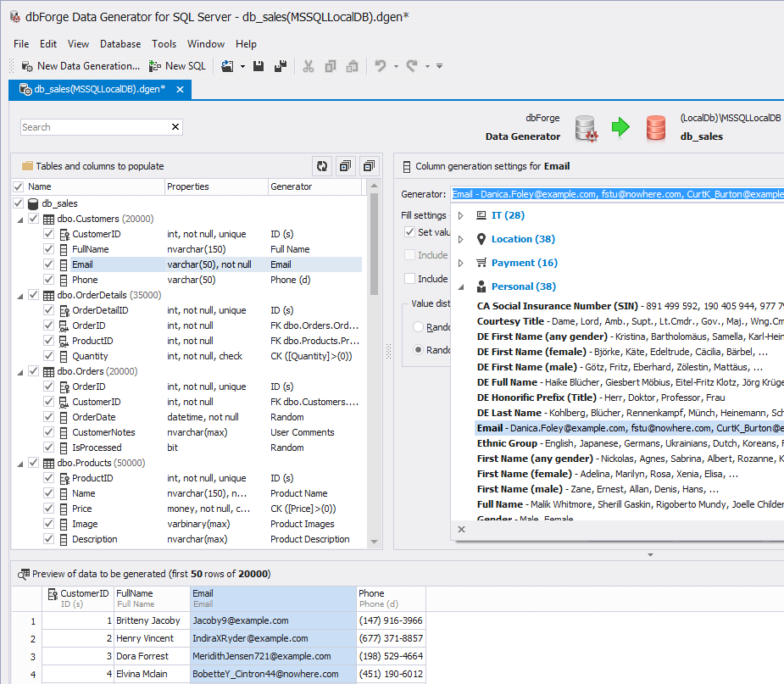
Task: Click the tables list vertical scrollbar
Action: [x=374, y=244]
